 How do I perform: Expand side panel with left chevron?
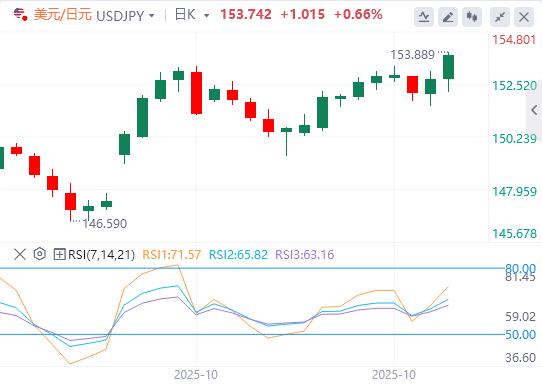point(534,110)
